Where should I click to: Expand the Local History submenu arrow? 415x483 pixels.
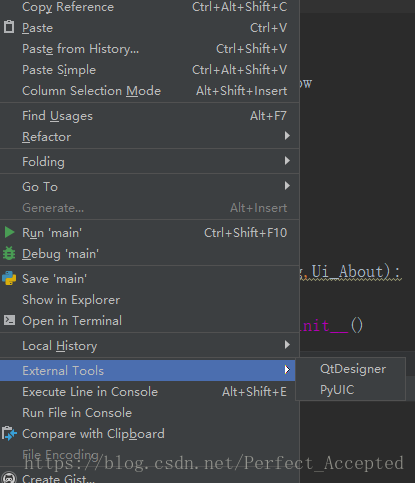pos(287,345)
